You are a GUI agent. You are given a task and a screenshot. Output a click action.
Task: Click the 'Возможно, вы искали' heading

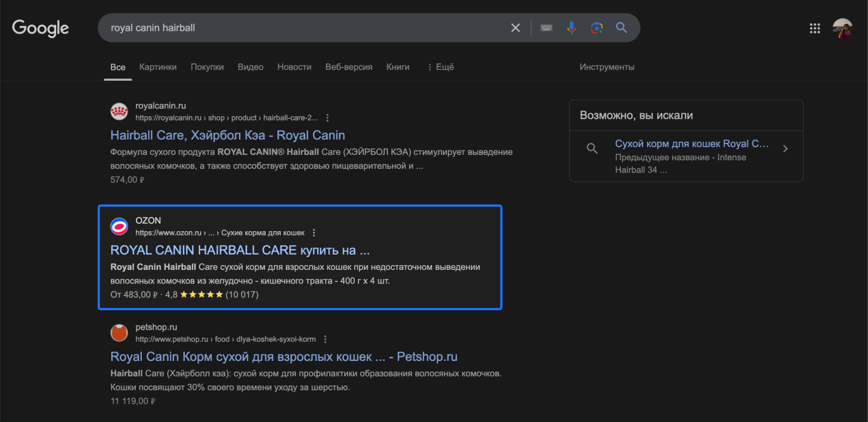tap(636, 116)
